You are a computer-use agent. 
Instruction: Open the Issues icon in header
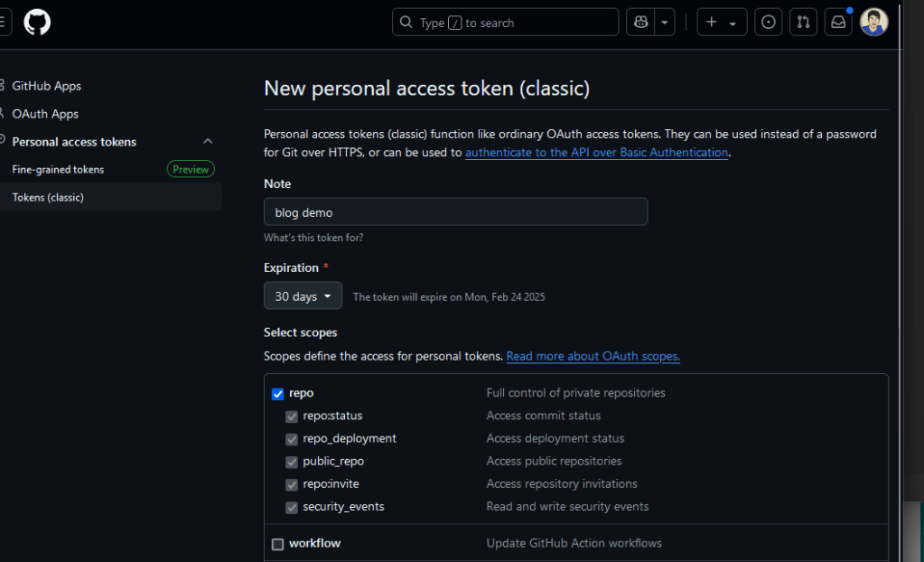(x=769, y=23)
